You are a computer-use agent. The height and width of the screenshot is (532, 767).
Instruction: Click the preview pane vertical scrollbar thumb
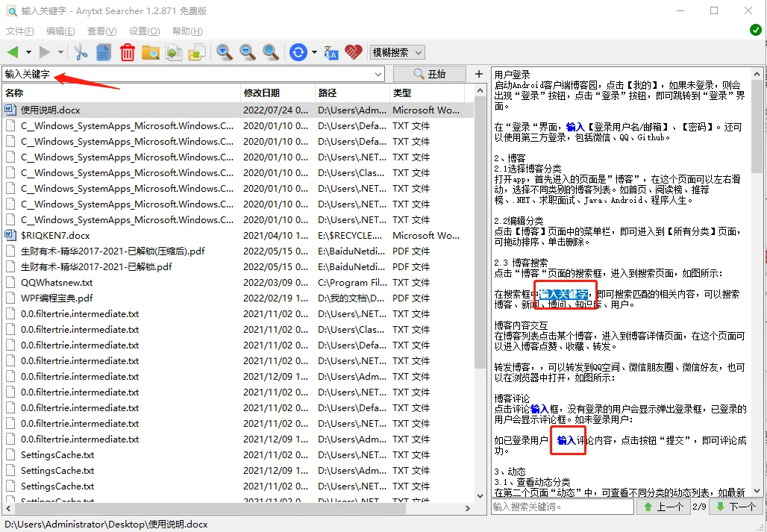coord(757,127)
